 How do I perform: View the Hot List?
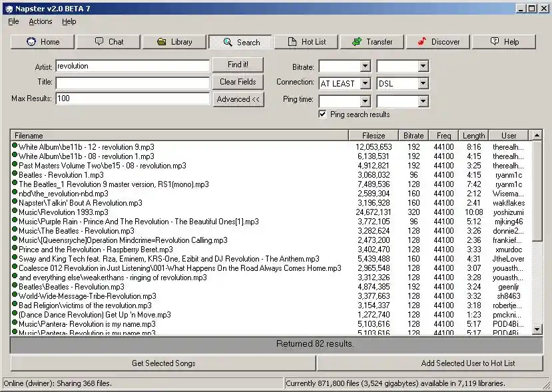(x=306, y=41)
